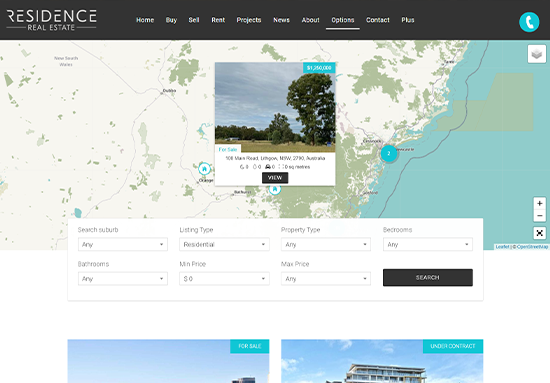Open the Max Price dropdown
The height and width of the screenshot is (383, 550).
[326, 279]
